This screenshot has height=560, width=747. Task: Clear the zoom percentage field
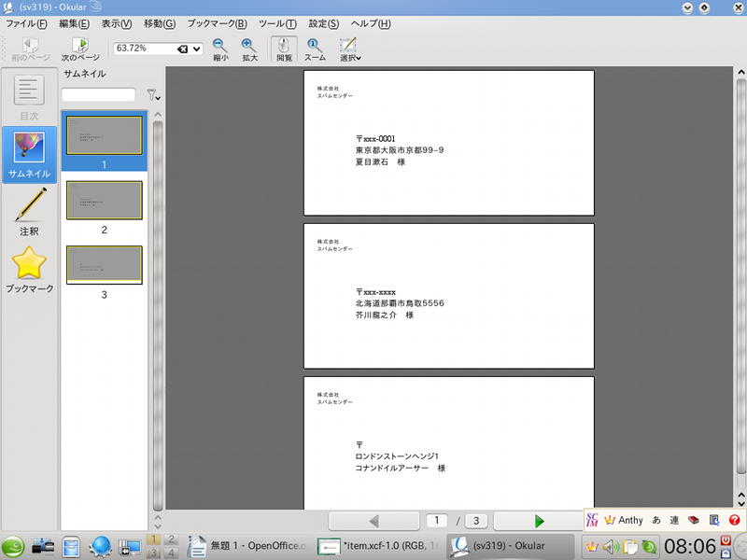[183, 49]
